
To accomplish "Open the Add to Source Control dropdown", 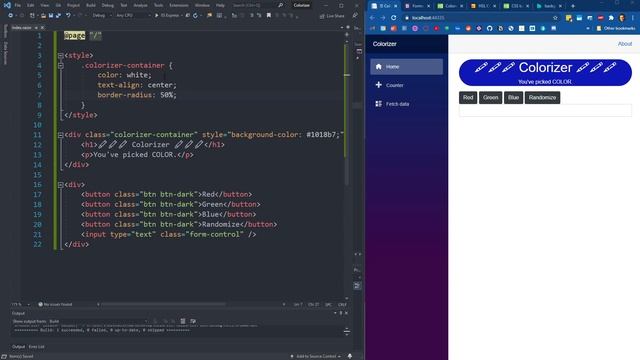I will coord(316,356).
